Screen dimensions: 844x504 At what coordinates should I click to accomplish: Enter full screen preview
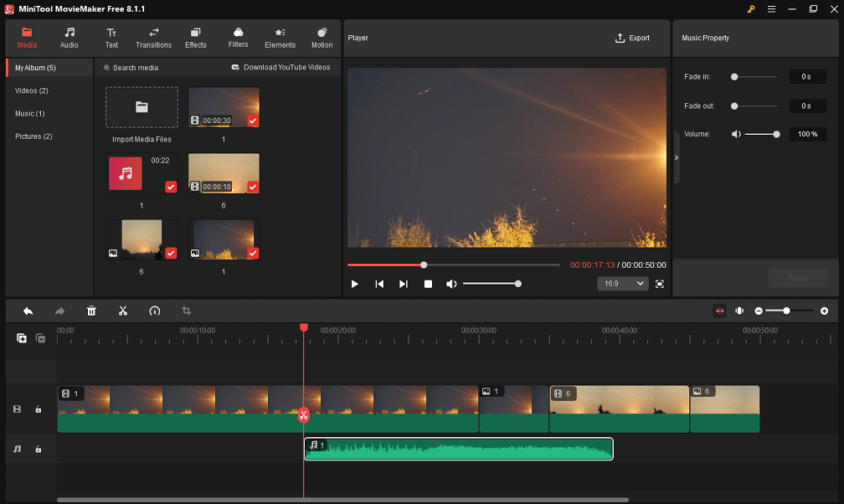[x=660, y=284]
